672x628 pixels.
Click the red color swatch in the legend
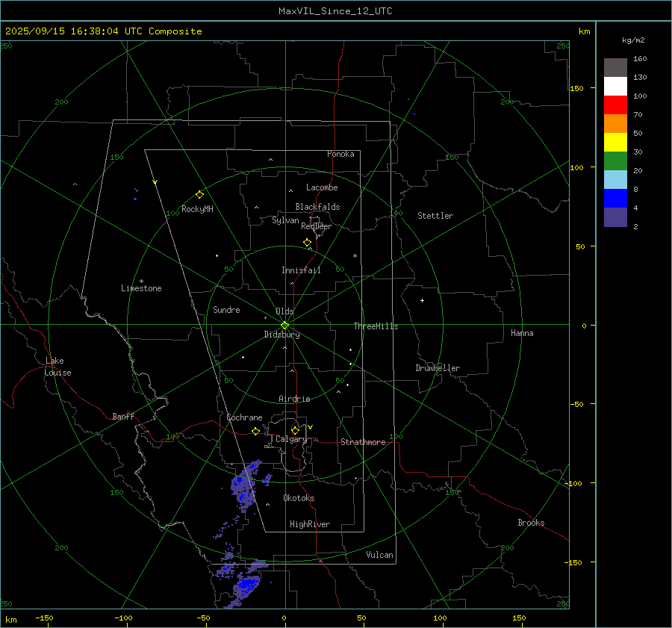[x=615, y=105]
